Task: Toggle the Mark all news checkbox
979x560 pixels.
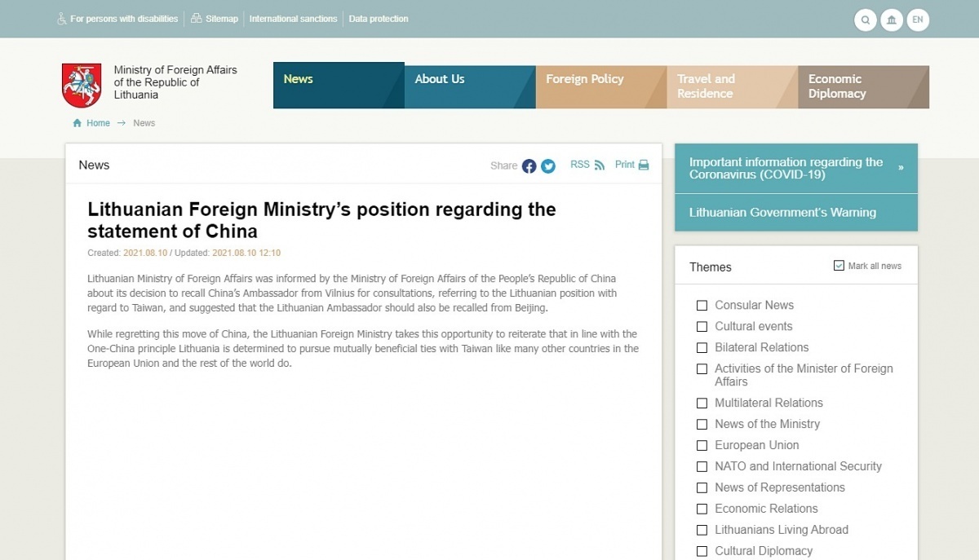Action: pyautogui.click(x=839, y=266)
